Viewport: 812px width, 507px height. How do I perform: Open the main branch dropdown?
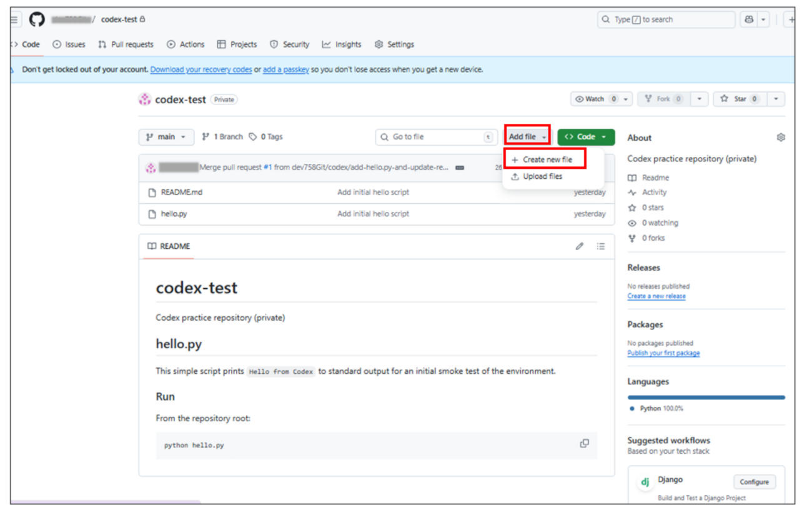click(x=166, y=136)
